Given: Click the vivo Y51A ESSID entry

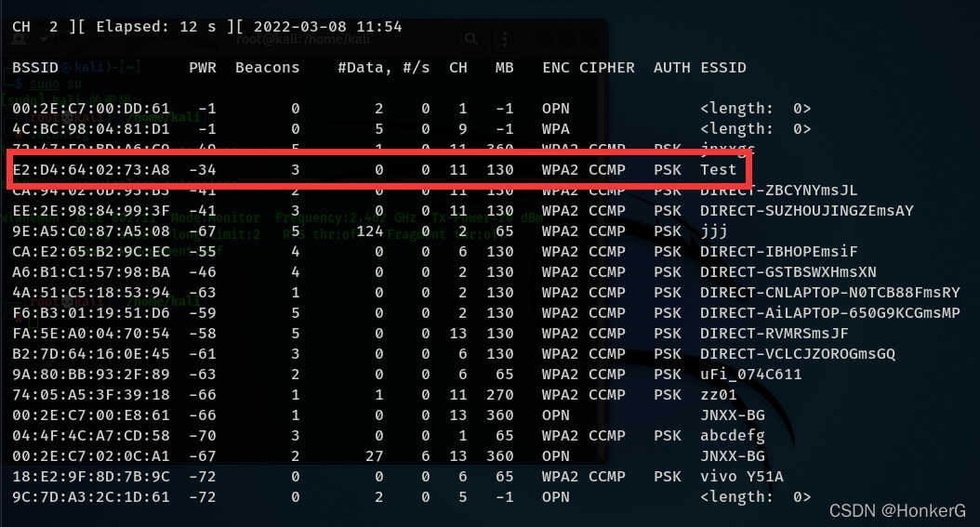Looking at the screenshot, I should tap(742, 477).
